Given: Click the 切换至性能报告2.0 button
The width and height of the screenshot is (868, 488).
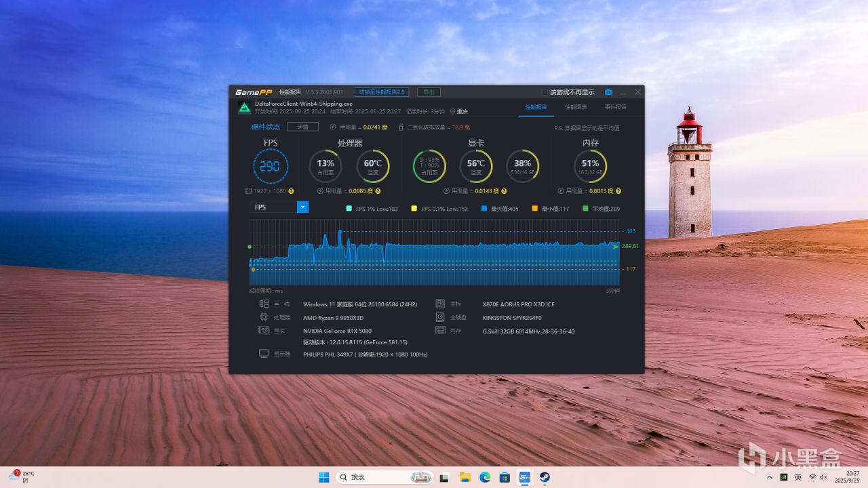Looking at the screenshot, I should [x=382, y=92].
